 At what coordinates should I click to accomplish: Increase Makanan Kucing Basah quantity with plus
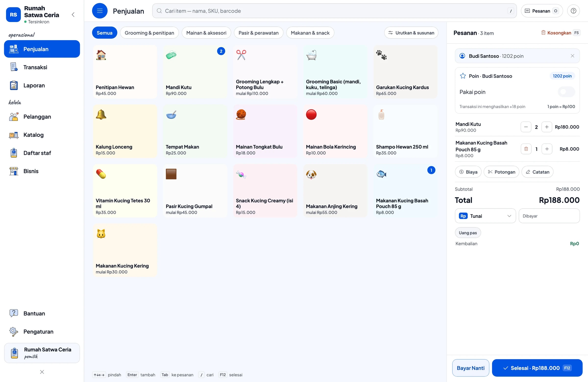pos(547,149)
